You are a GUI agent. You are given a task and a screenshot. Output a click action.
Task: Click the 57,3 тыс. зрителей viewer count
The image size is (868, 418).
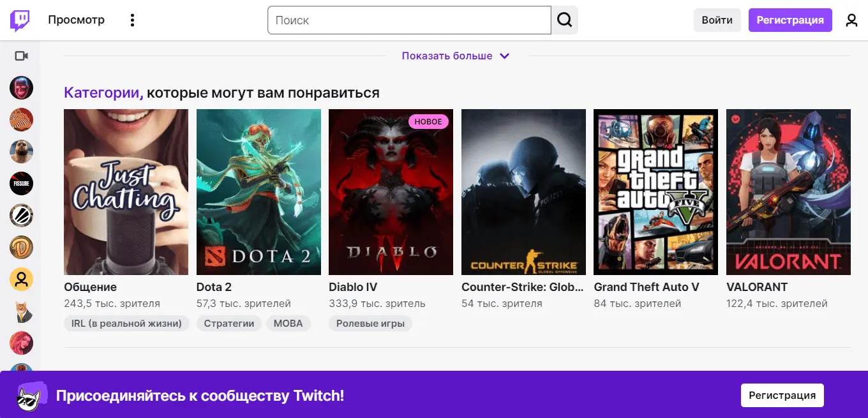click(x=244, y=304)
